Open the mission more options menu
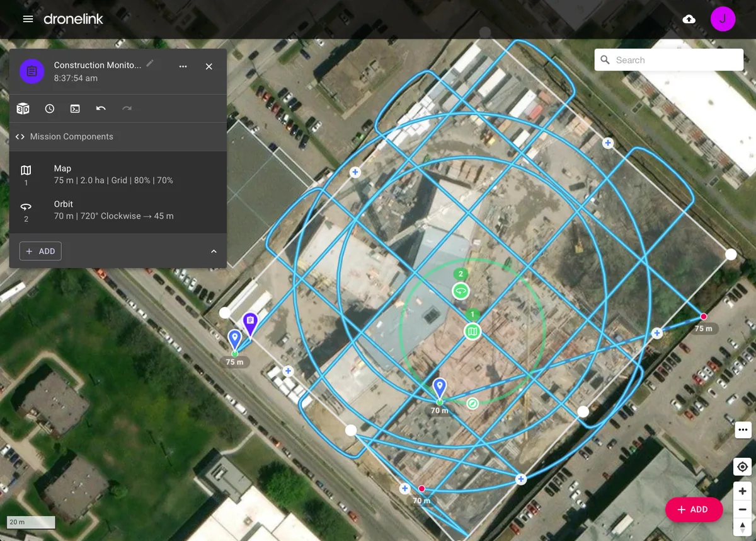This screenshot has height=541, width=756. point(183,66)
